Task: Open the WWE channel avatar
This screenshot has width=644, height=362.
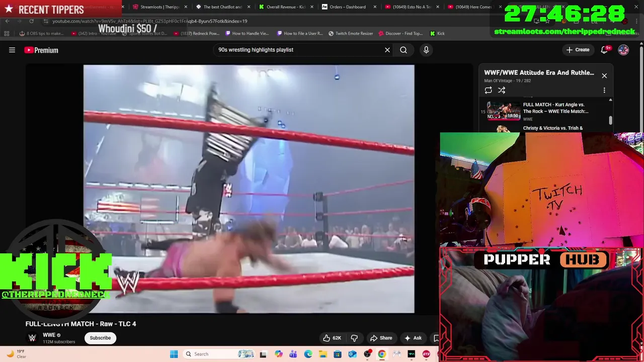Action: (x=32, y=338)
